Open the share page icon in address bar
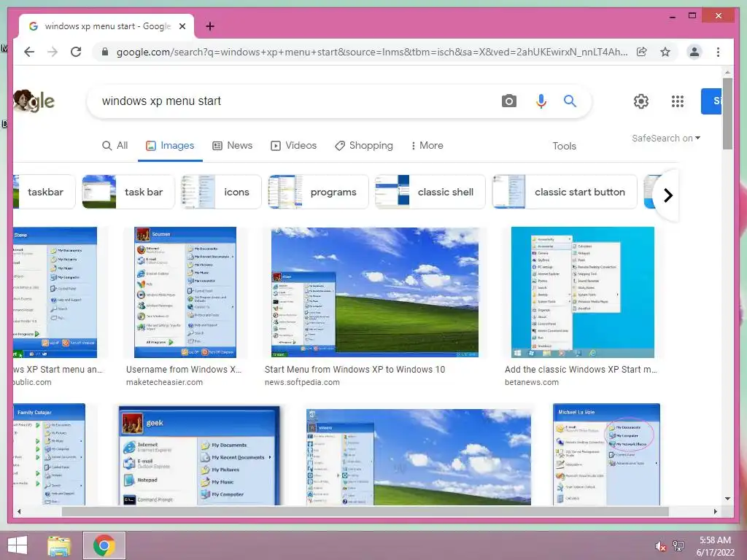 642,52
